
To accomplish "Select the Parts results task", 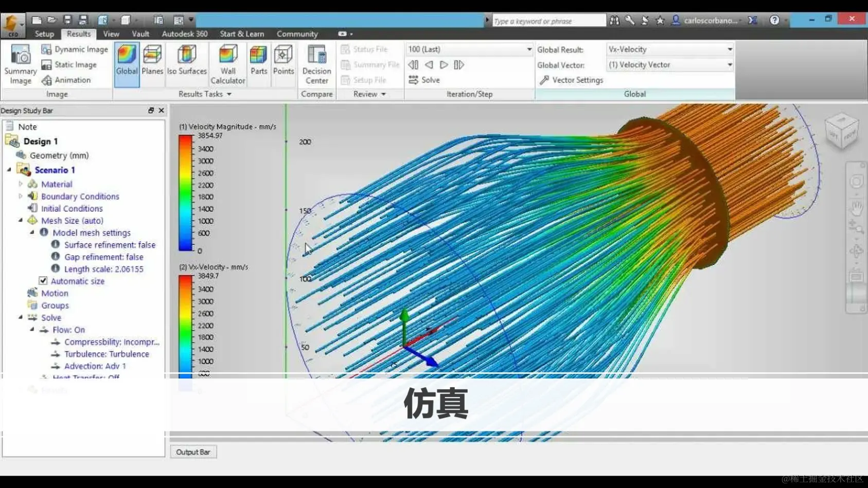I will click(259, 61).
